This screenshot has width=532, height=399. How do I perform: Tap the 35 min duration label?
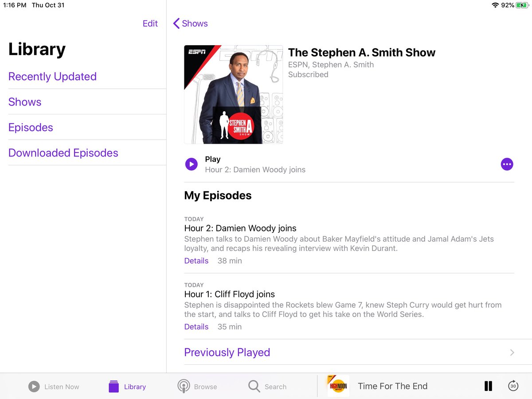click(230, 327)
